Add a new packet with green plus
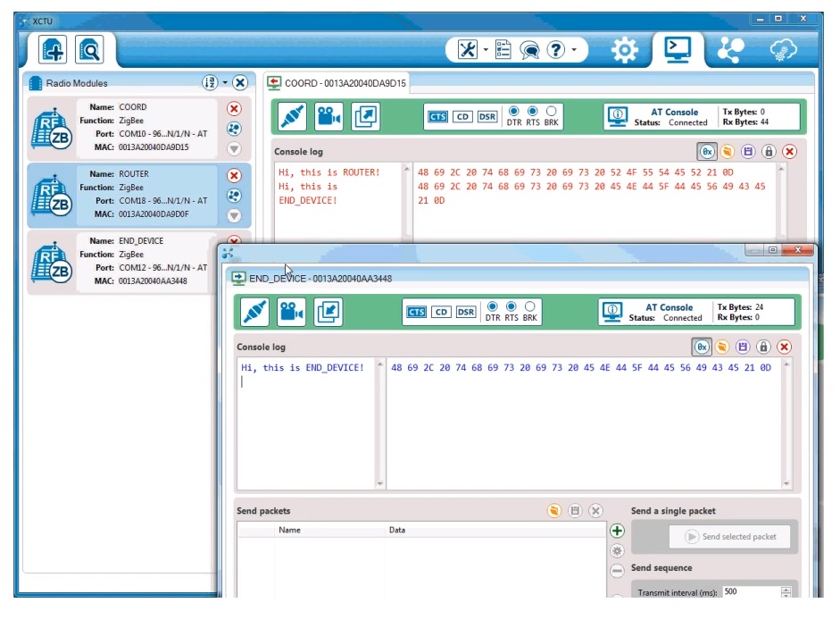This screenshot has height=628, width=840. click(617, 531)
